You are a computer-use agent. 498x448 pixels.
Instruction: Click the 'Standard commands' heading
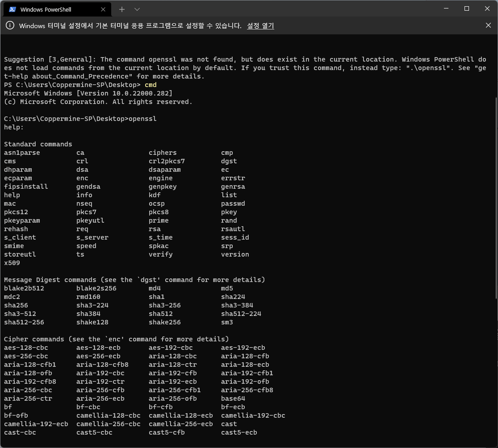pos(38,144)
